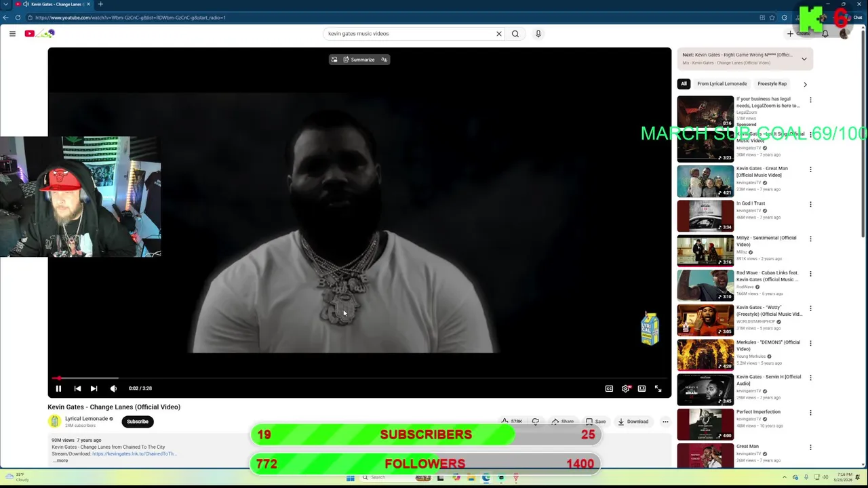This screenshot has height=488, width=868.
Task: Click the browser back arrow
Action: point(7,18)
